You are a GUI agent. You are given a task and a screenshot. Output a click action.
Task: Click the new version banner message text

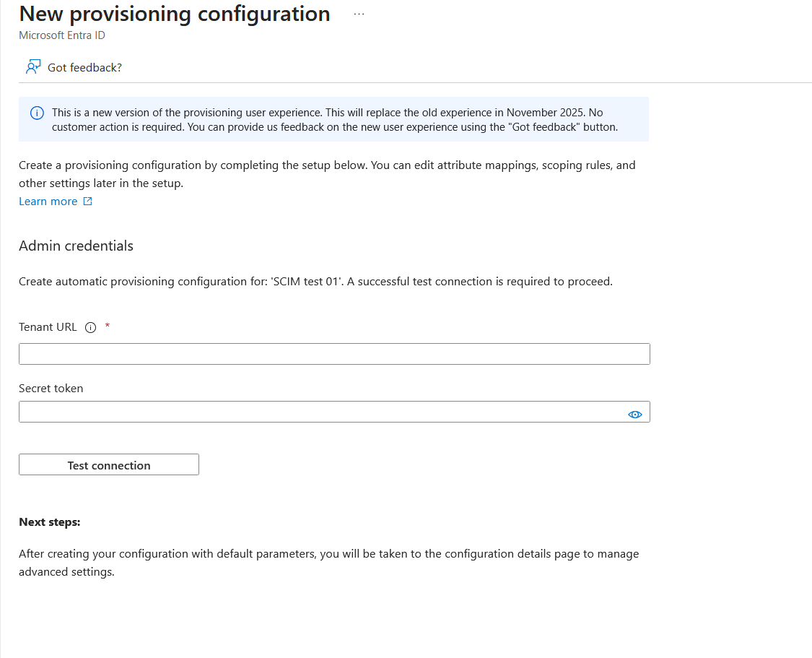pyautogui.click(x=334, y=120)
